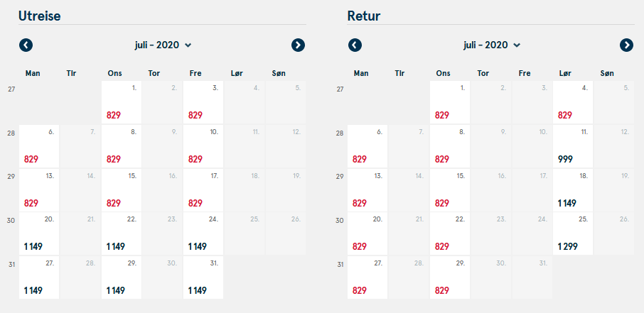Go to next month in Utreise calendar

[x=298, y=45]
